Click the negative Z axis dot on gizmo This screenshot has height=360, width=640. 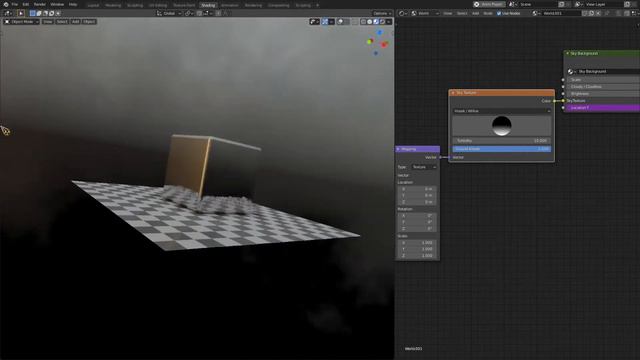point(376,53)
